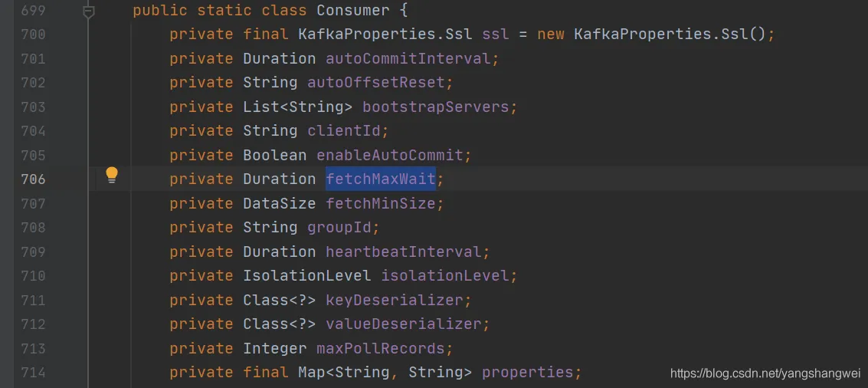
Task: Collapse the Consumer class fold marker
Action: coord(89,12)
